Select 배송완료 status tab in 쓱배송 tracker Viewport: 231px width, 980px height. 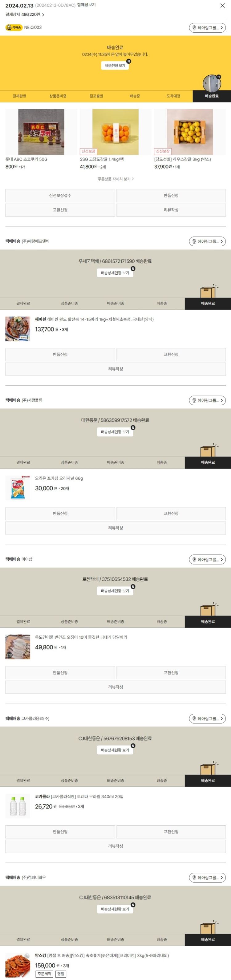point(212,96)
